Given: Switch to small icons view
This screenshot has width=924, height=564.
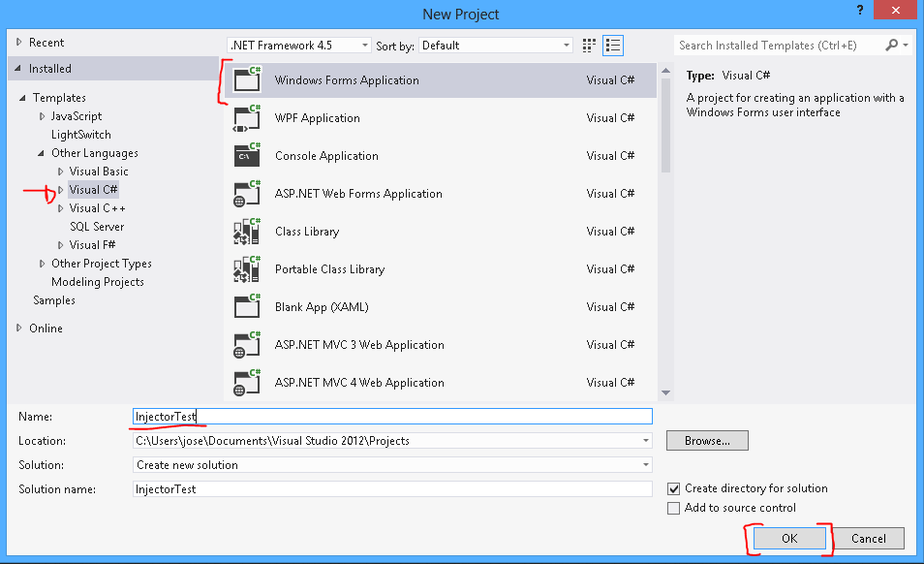Looking at the screenshot, I should (x=590, y=46).
